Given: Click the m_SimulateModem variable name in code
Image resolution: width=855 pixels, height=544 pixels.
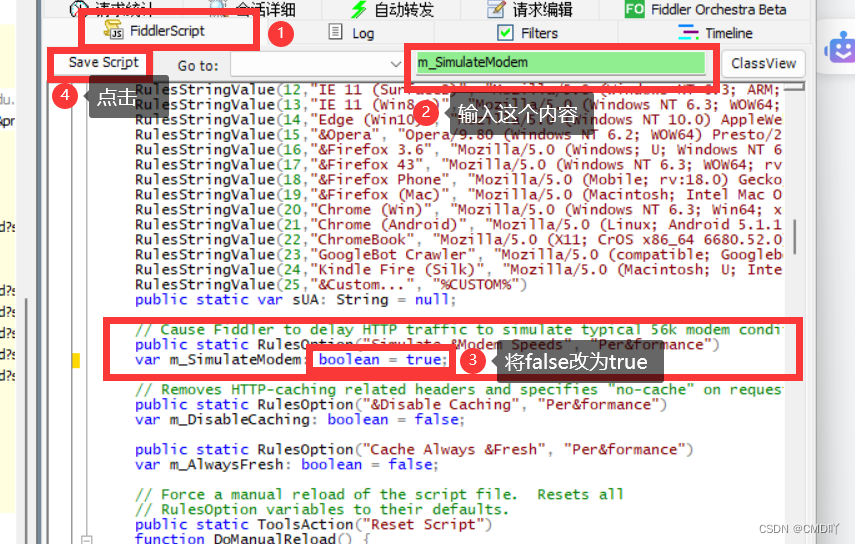Looking at the screenshot, I should 235,360.
